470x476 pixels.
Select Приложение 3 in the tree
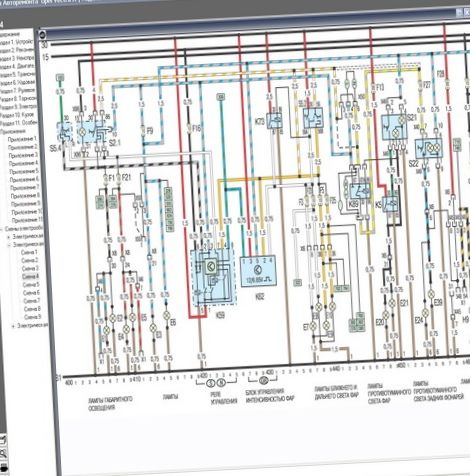24,155
